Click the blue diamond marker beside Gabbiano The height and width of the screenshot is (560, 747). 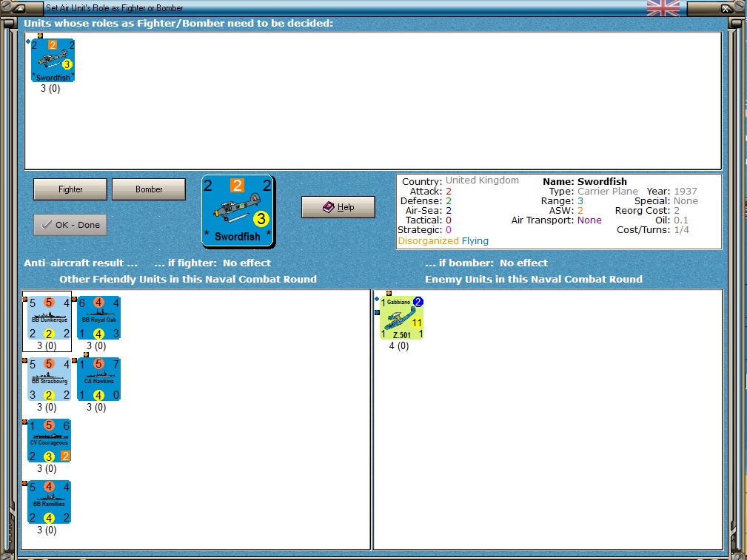coord(377,299)
